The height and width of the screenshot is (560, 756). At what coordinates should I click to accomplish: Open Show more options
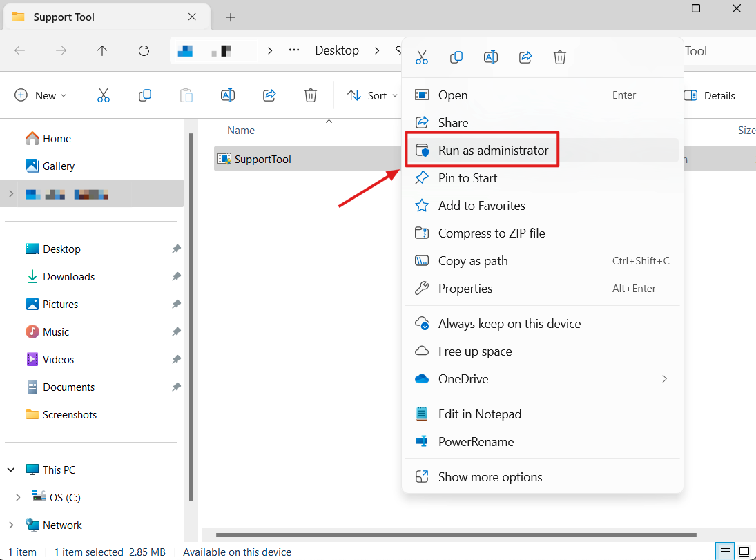coord(490,477)
